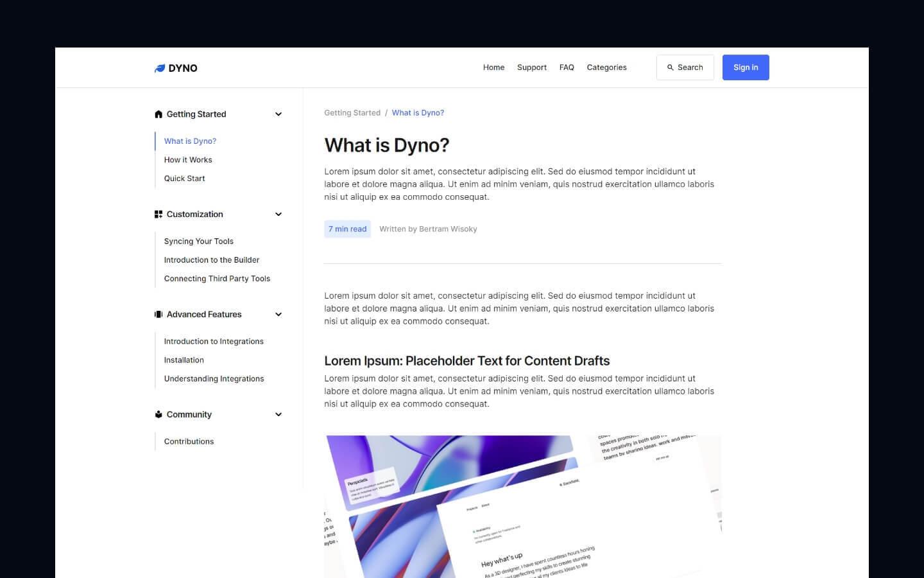Open the Contributions page

pos(189,441)
